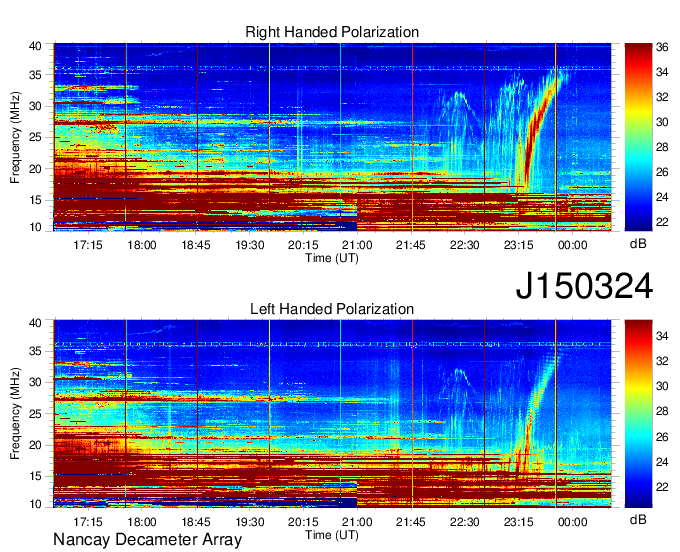Click the 21:00 time tick under Left Handed plot
680x552 pixels.
357,522
